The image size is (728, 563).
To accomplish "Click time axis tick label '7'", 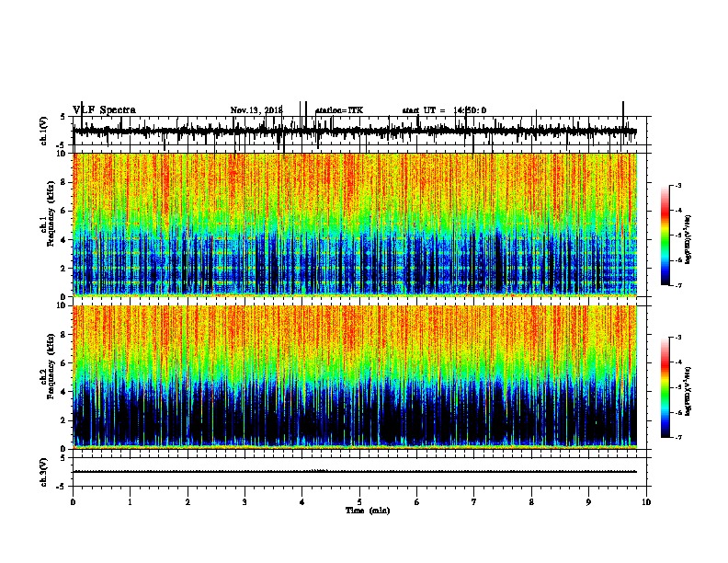I will [x=474, y=501].
